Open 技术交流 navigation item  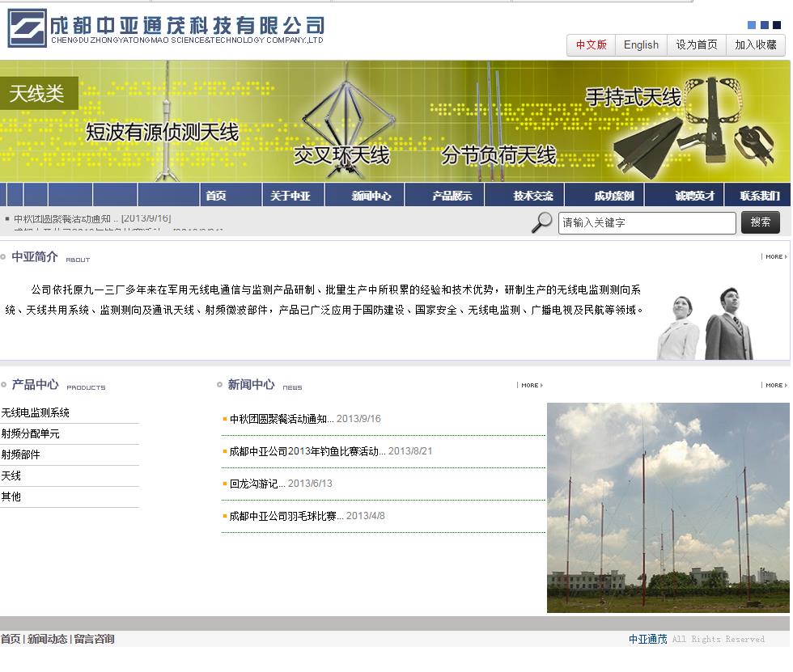tap(533, 196)
